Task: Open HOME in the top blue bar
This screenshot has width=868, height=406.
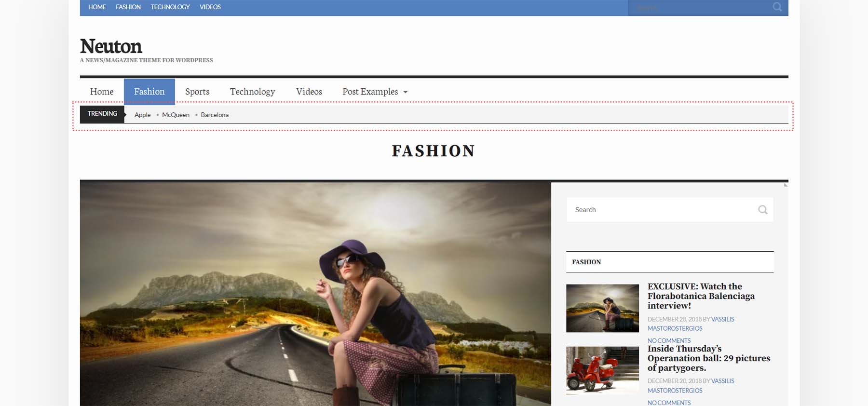Action: click(97, 7)
